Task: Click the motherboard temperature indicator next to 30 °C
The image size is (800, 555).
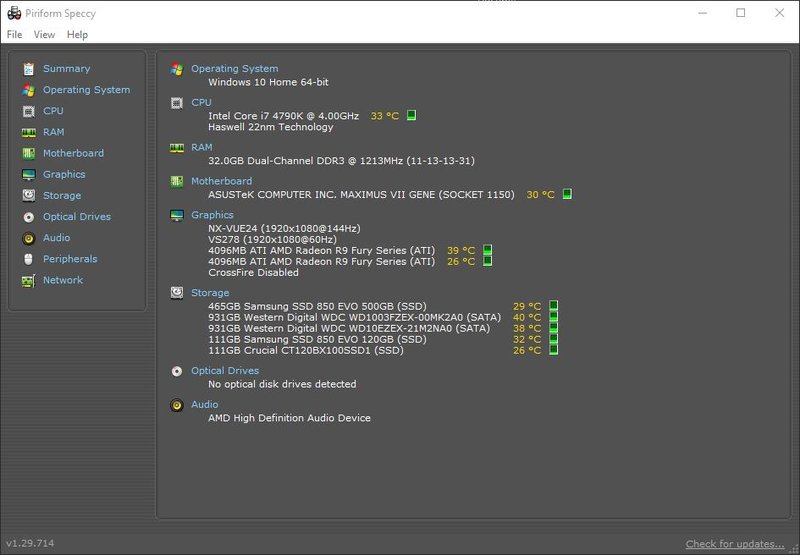Action: click(x=567, y=194)
